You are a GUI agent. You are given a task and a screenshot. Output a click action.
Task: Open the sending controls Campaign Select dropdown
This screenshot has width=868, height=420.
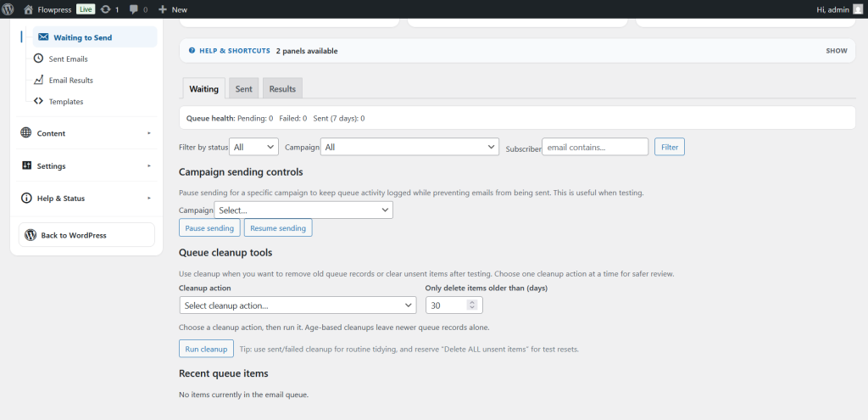303,210
